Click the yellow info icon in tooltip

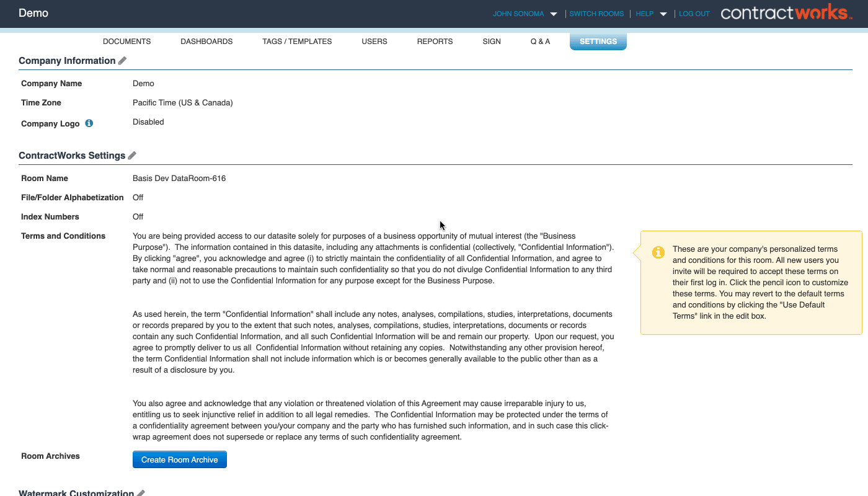(x=658, y=252)
